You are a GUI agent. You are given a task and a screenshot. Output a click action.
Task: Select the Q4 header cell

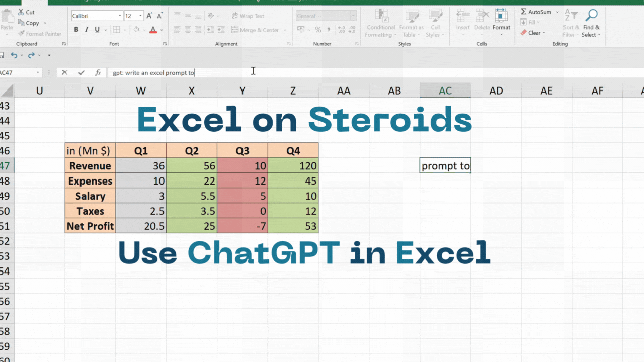pyautogui.click(x=293, y=151)
